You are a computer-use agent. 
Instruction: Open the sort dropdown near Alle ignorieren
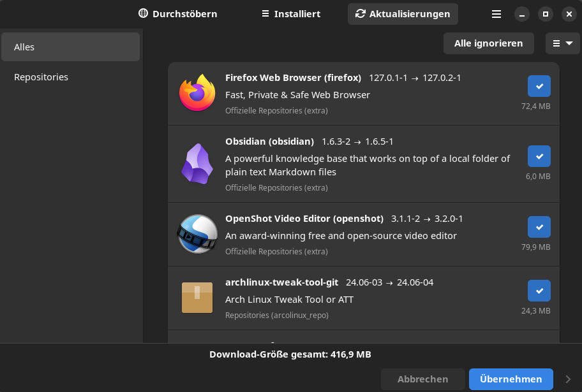point(562,43)
